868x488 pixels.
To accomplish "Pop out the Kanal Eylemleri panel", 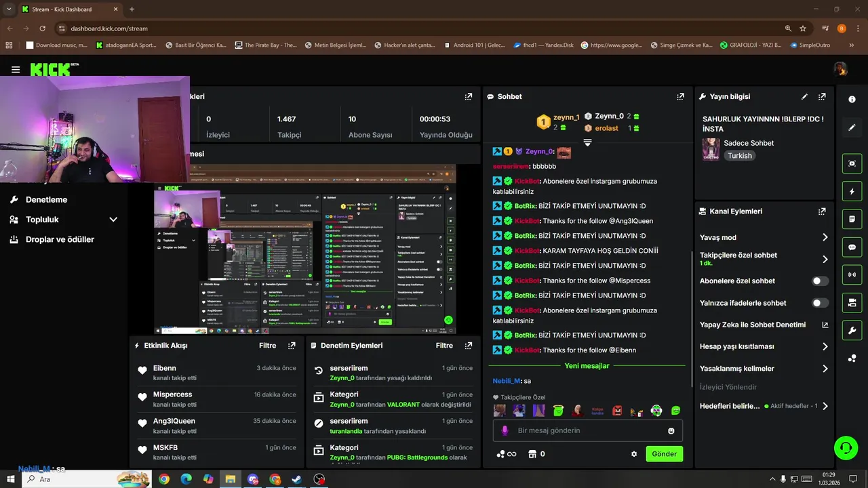I will [x=822, y=211].
